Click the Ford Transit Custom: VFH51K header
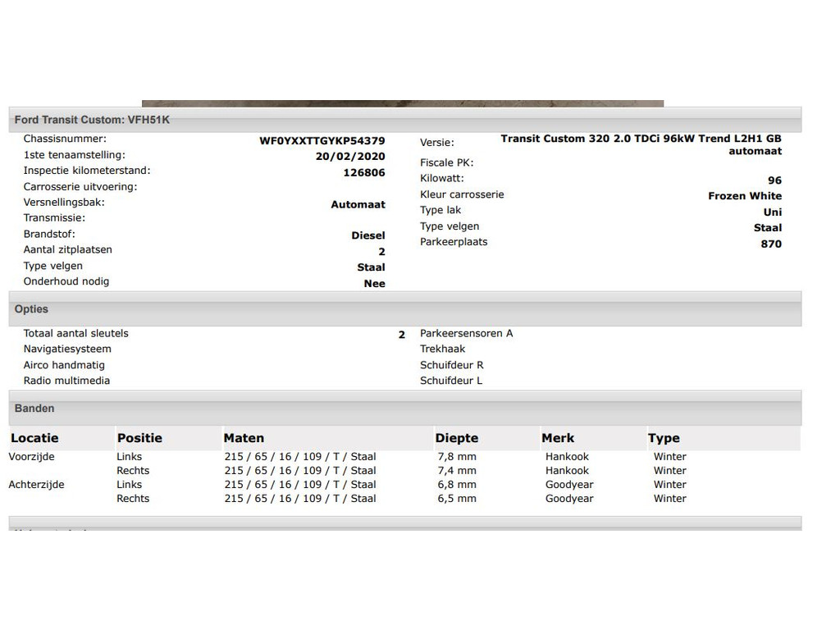The width and height of the screenshot is (840, 630). pyautogui.click(x=92, y=120)
